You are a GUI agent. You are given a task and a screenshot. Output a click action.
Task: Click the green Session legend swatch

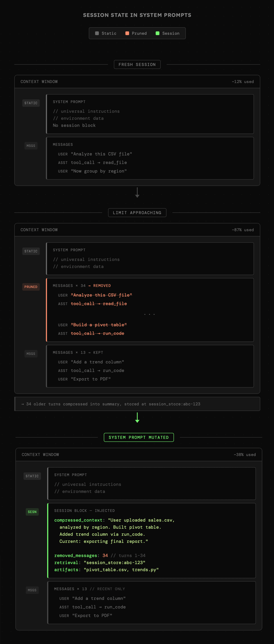click(157, 33)
